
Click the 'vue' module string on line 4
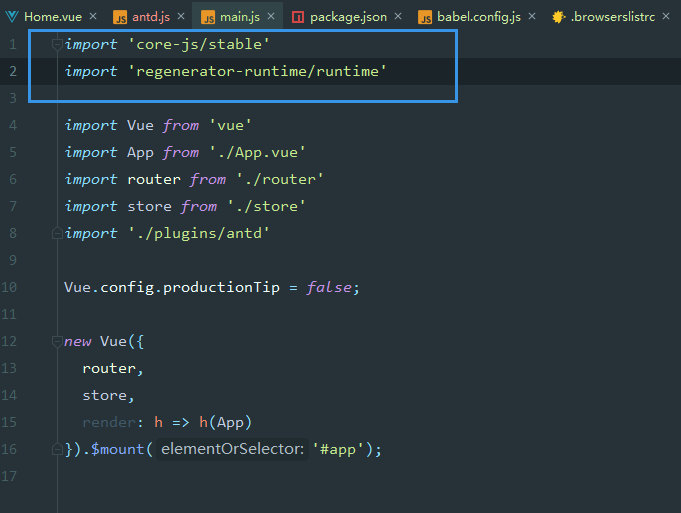pos(230,126)
